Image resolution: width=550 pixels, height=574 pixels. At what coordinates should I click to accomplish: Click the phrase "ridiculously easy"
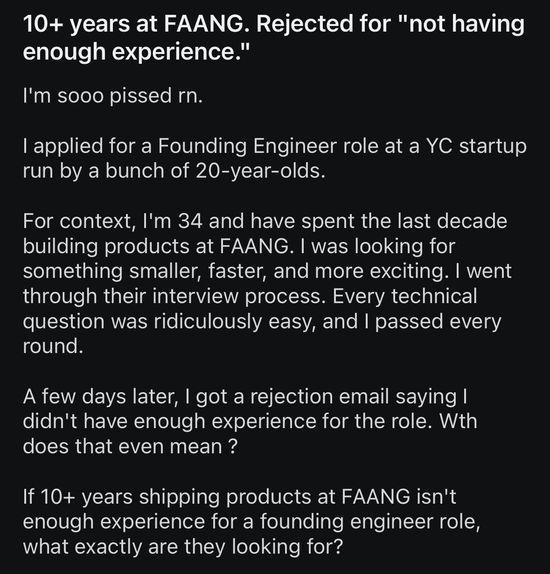pos(235,321)
